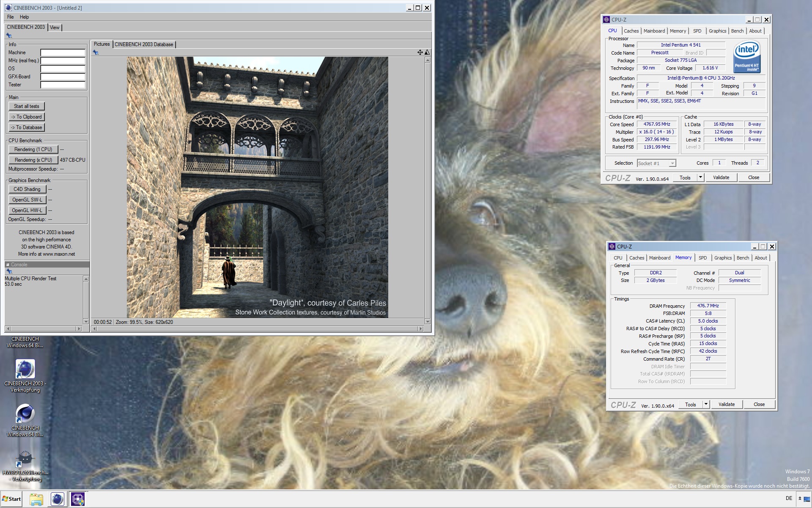
Task: Click the MHz (real freq.) input field
Action: tap(63, 61)
